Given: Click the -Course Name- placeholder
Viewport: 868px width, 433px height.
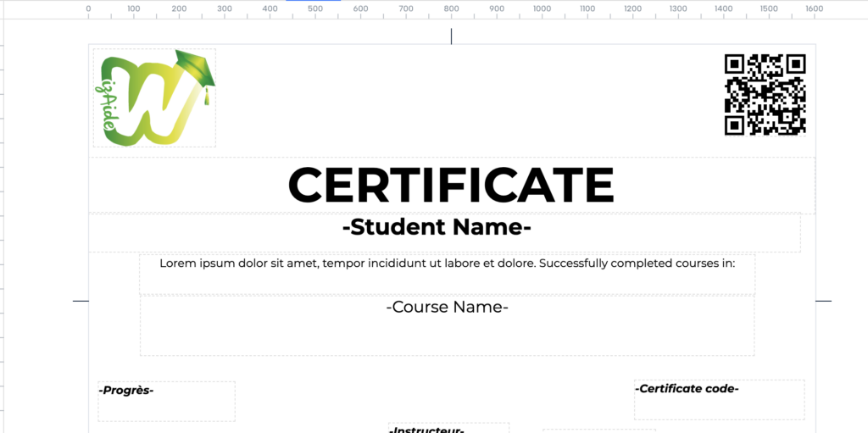Looking at the screenshot, I should click(447, 308).
